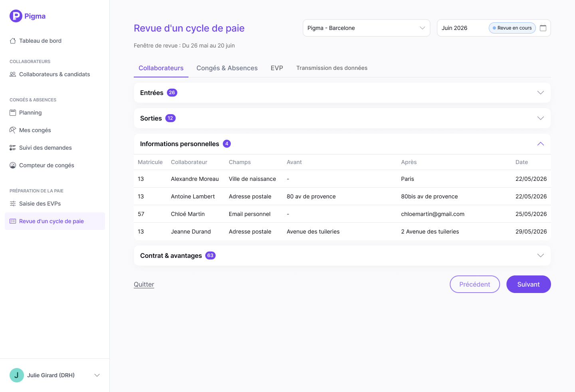Collapse the Informations personnelles section
The height and width of the screenshot is (392, 575).
pyautogui.click(x=541, y=144)
